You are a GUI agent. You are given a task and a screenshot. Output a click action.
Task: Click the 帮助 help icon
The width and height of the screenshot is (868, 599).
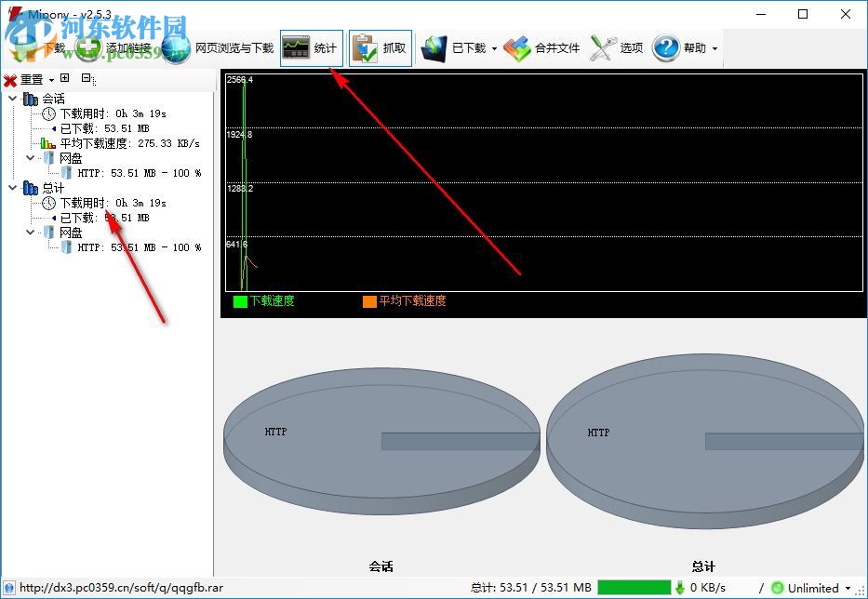tap(665, 48)
